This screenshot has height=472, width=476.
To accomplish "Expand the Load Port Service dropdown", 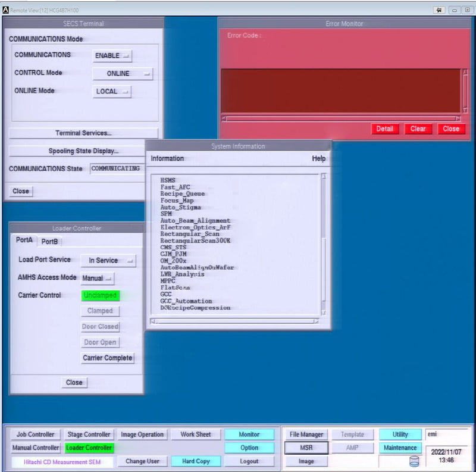I will click(x=108, y=261).
